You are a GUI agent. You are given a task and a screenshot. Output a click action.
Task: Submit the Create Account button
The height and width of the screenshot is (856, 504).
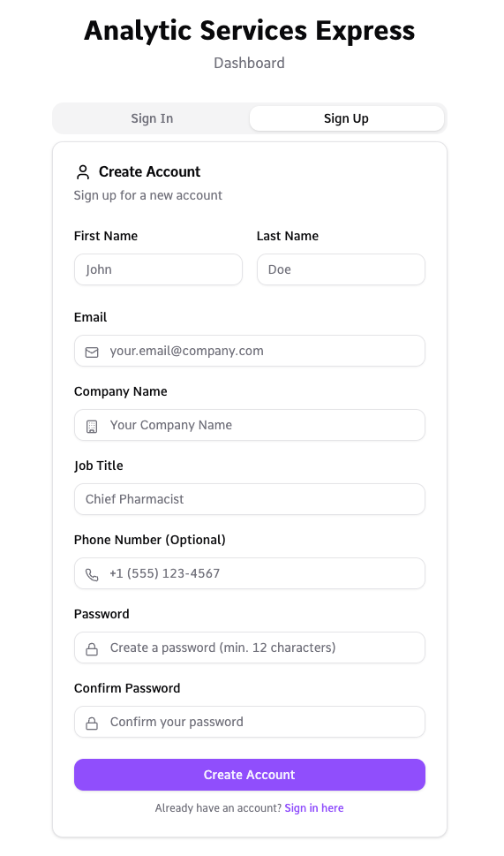click(250, 775)
